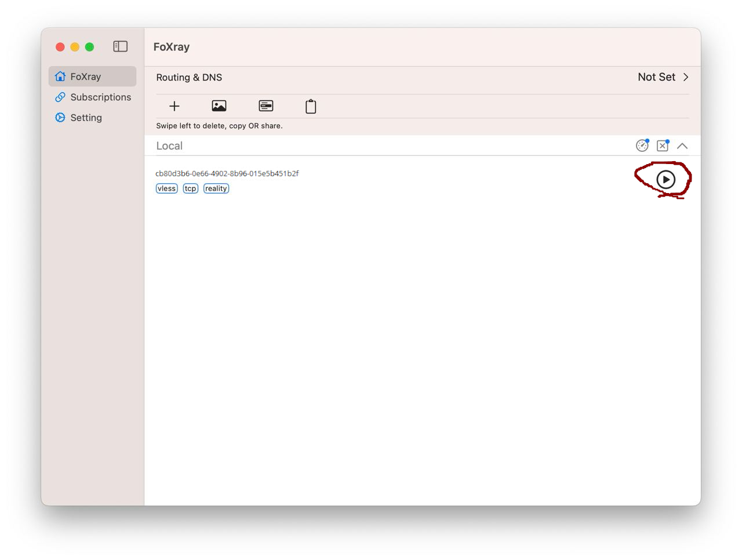
Task: Click the Local group title
Action: 169,146
